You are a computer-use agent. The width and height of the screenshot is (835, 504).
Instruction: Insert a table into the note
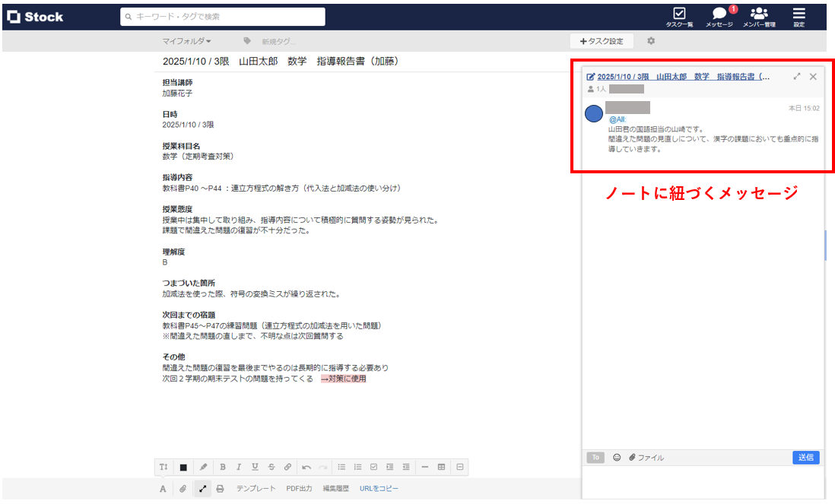pyautogui.click(x=440, y=467)
